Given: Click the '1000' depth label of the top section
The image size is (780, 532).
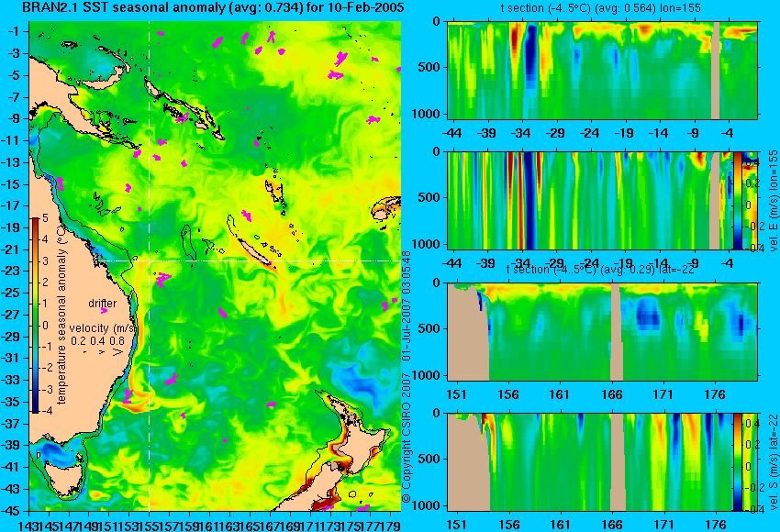Looking at the screenshot, I should click(427, 114).
